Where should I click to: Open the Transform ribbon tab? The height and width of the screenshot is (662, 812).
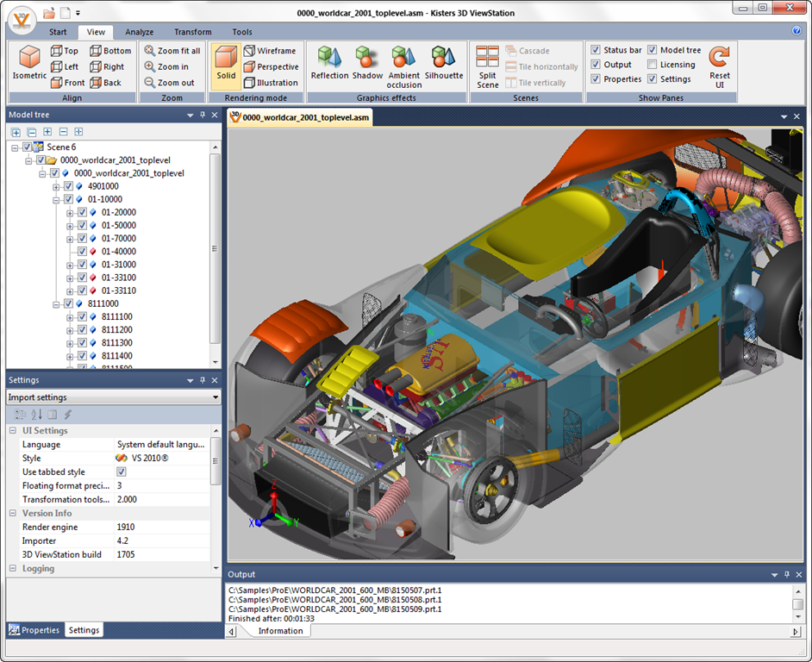pyautogui.click(x=192, y=32)
